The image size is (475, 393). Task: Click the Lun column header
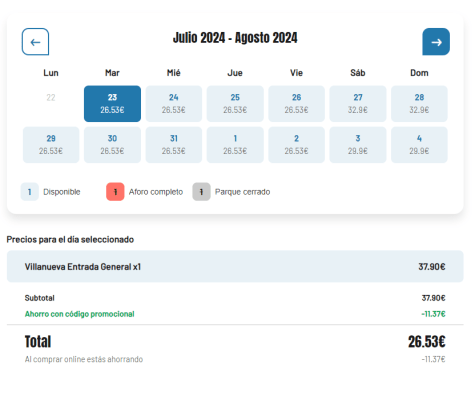(x=51, y=73)
